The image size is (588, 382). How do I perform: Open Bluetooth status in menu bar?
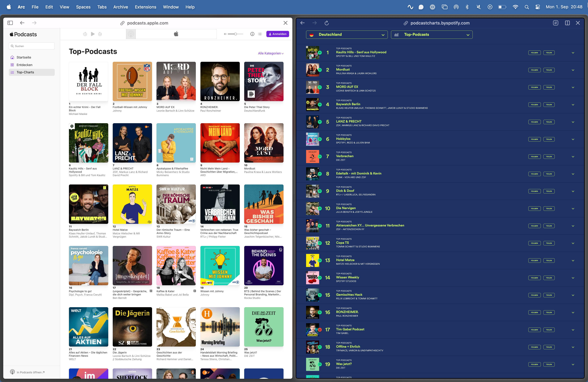[x=467, y=7]
